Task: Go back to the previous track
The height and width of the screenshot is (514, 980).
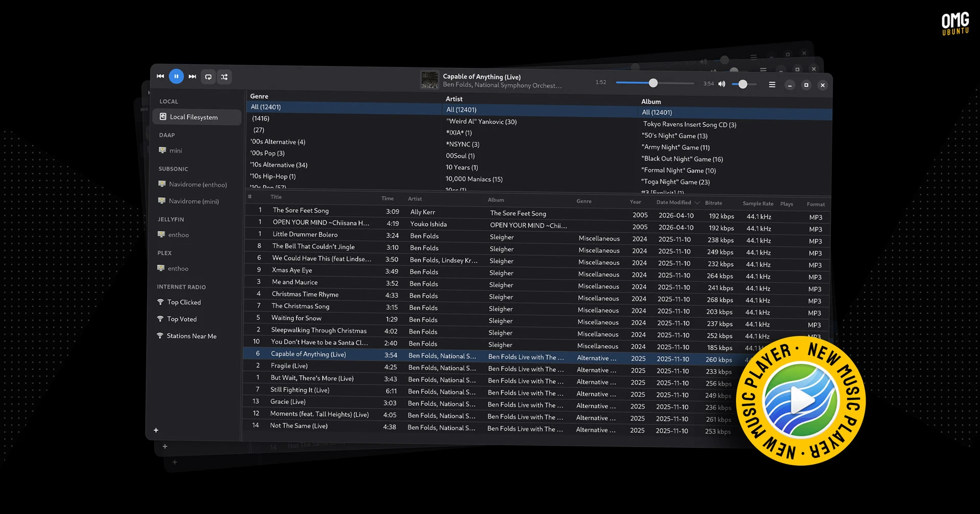Action: tap(160, 76)
